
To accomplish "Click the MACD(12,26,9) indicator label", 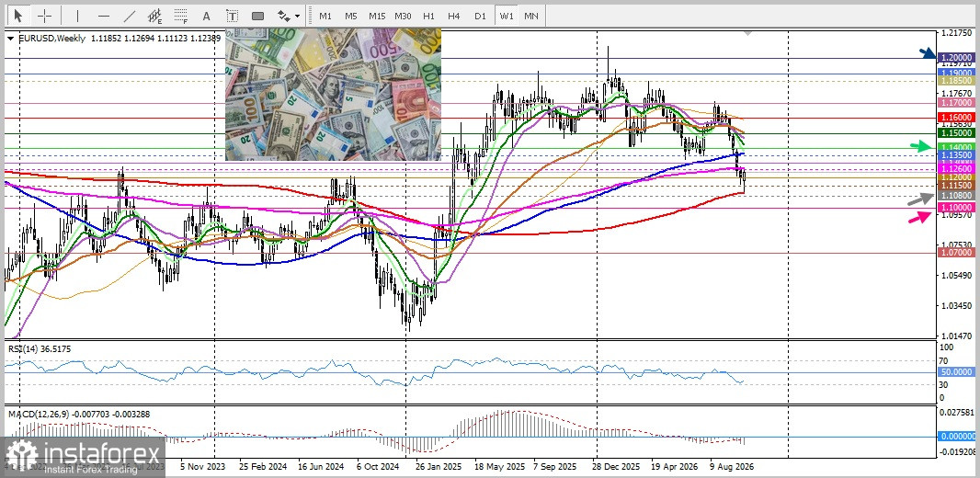I will [x=79, y=414].
